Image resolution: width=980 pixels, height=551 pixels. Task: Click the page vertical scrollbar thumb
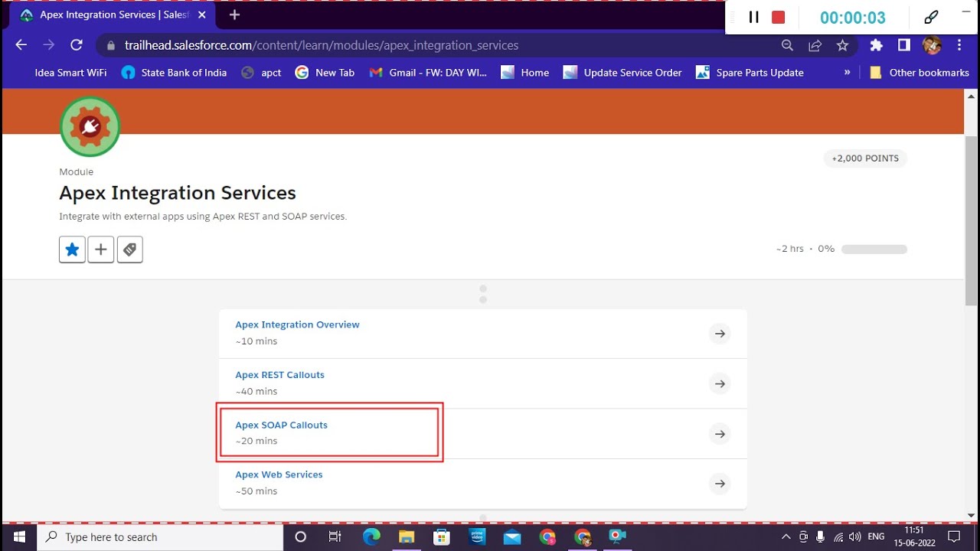pyautogui.click(x=971, y=220)
